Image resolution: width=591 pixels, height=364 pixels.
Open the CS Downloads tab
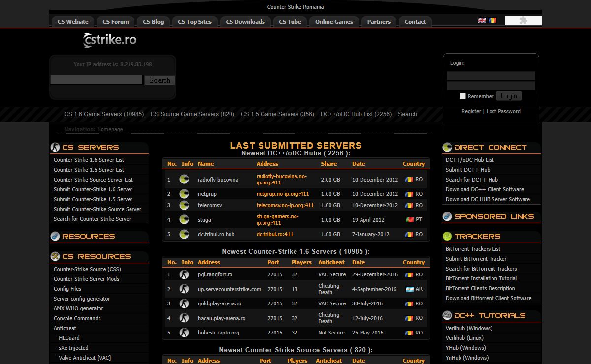pos(245,22)
